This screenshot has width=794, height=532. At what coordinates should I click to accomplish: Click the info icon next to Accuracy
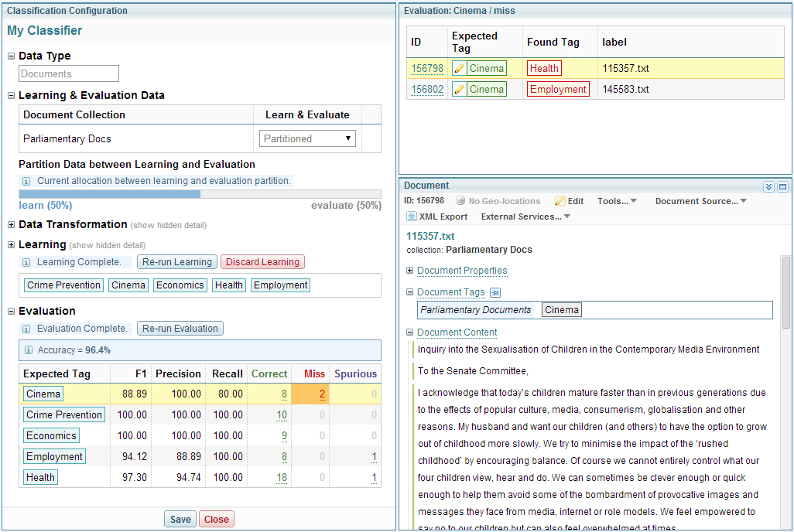point(29,350)
